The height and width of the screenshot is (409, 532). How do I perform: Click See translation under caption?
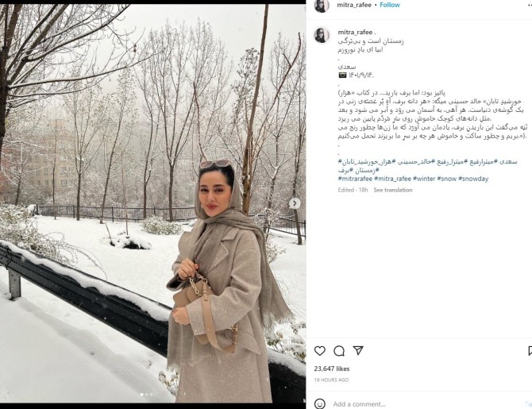393,190
